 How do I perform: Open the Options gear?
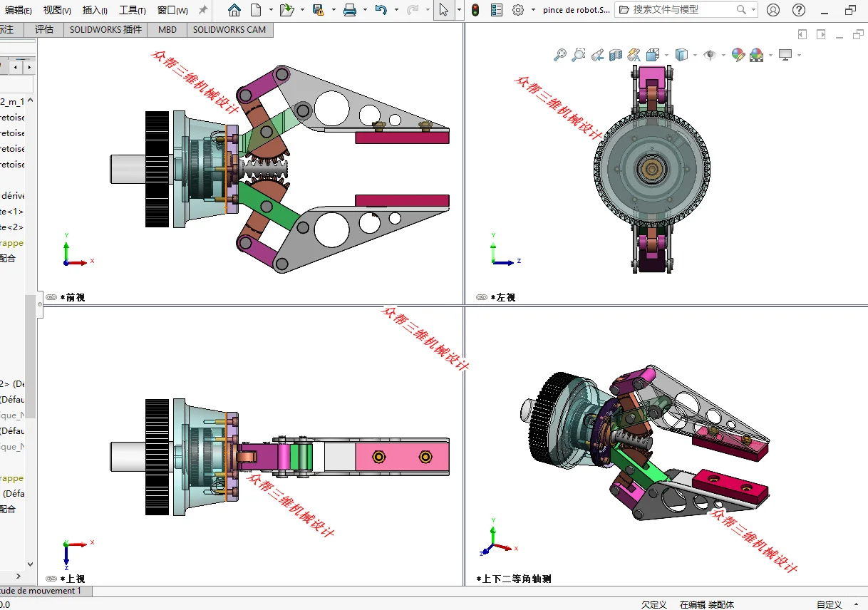[x=518, y=10]
